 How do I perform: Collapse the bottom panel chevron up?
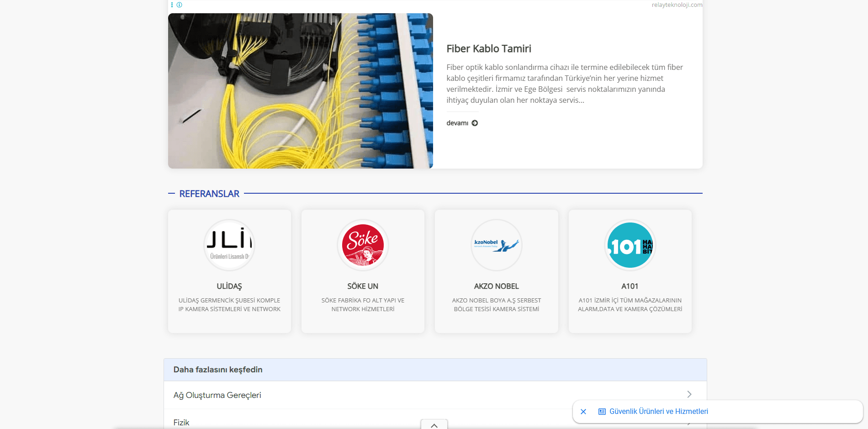pos(434,425)
